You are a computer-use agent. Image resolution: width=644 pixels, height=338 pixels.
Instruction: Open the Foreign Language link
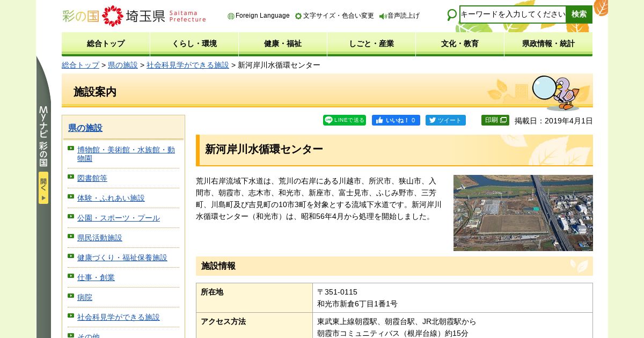click(262, 16)
